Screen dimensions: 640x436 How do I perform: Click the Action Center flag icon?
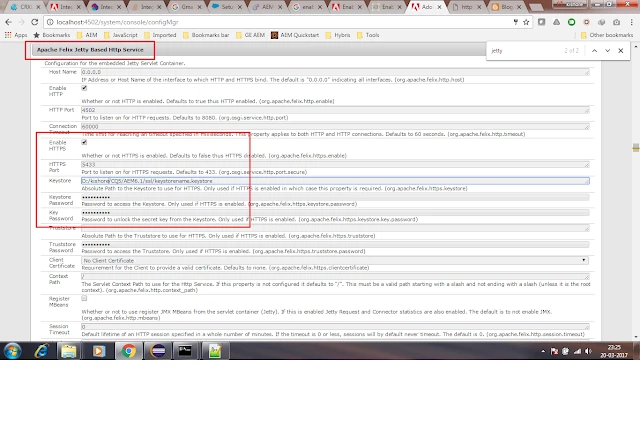click(554, 351)
